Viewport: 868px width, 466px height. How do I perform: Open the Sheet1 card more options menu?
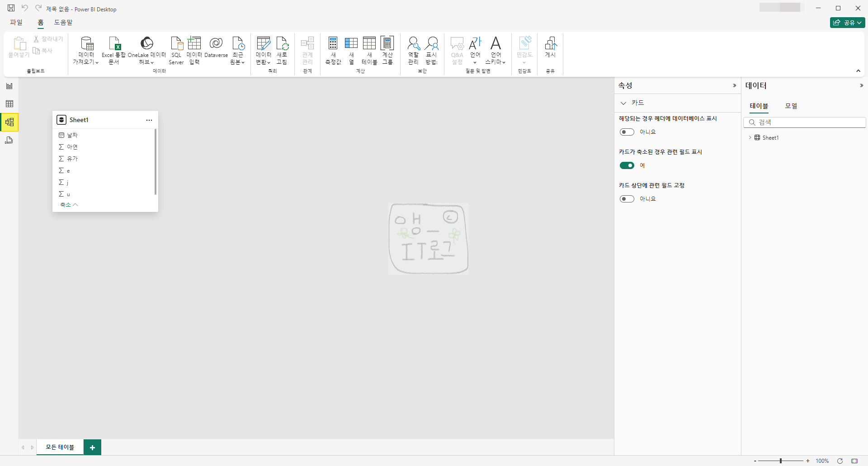coord(149,120)
